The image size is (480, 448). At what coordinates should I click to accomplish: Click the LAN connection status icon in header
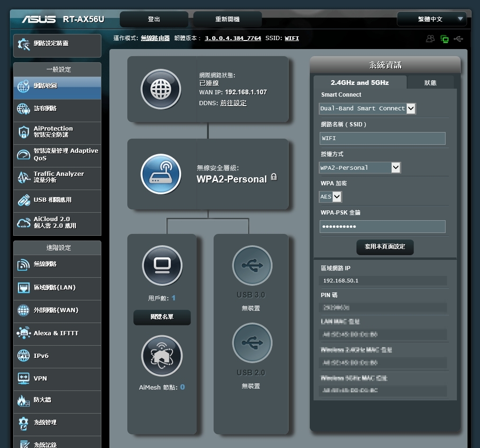coord(444,39)
